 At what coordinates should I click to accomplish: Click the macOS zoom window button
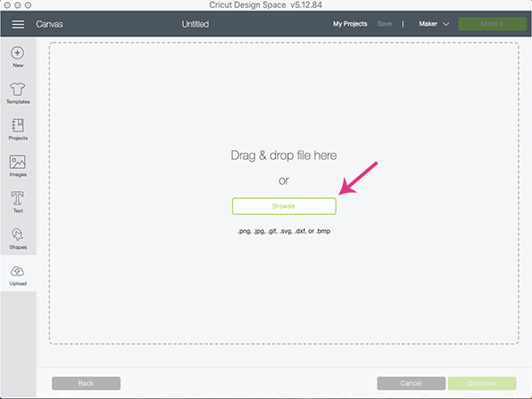28,5
